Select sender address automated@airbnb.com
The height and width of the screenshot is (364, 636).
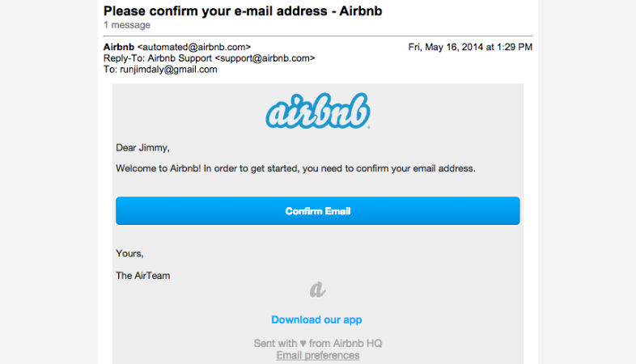click(194, 47)
